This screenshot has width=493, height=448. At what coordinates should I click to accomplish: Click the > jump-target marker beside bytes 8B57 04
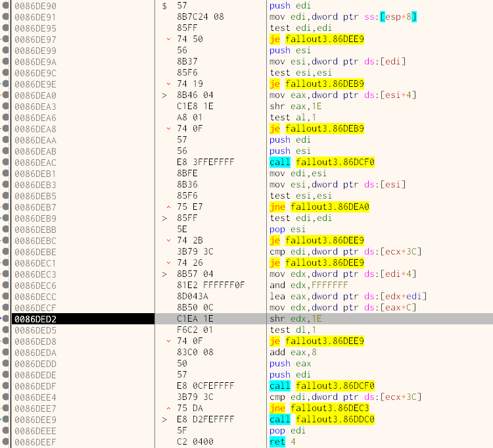point(164,274)
